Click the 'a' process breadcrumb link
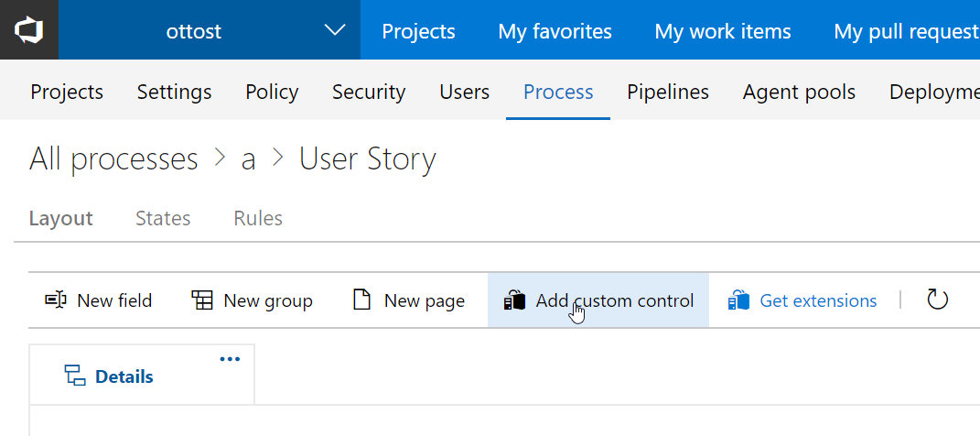This screenshot has height=436, width=980. 248,159
